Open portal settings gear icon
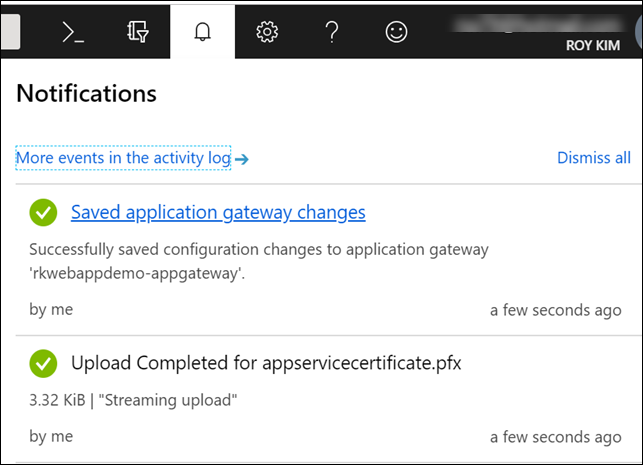Screen dimensions: 643x465 267,32
